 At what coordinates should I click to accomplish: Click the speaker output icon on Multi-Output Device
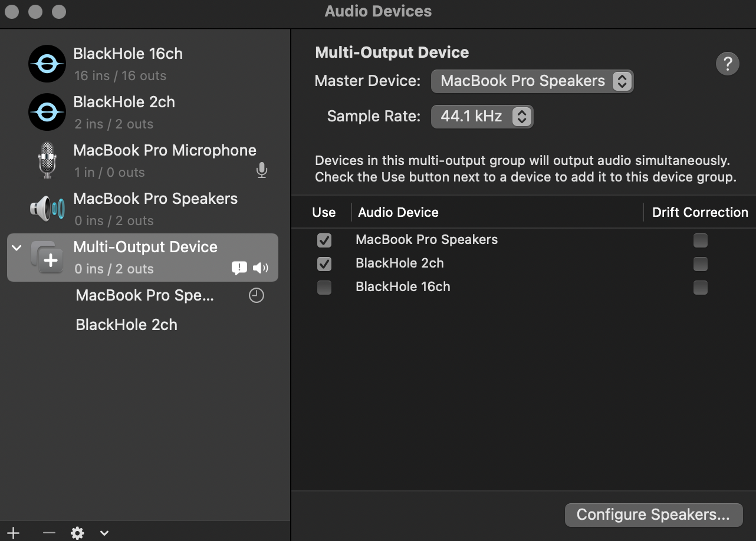pos(260,268)
